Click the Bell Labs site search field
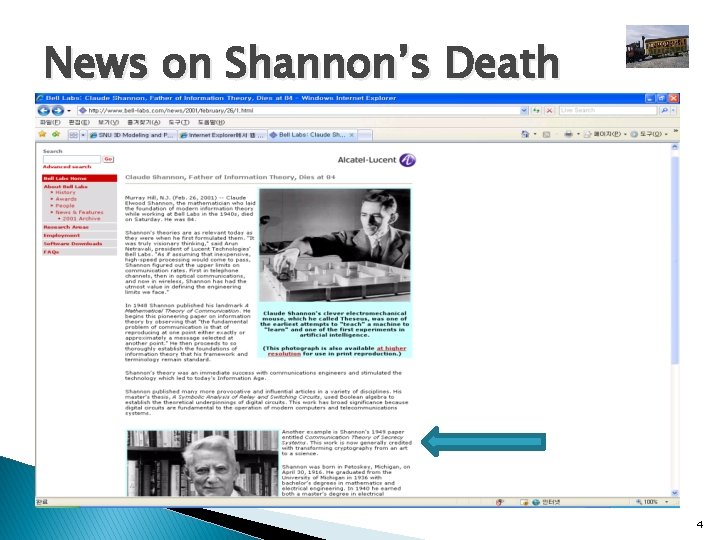 coord(72,159)
